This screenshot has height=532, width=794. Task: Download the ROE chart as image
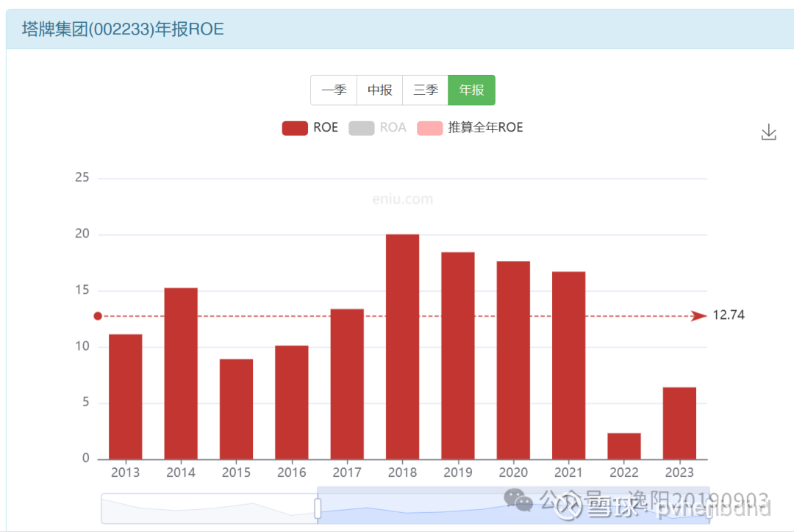[769, 132]
